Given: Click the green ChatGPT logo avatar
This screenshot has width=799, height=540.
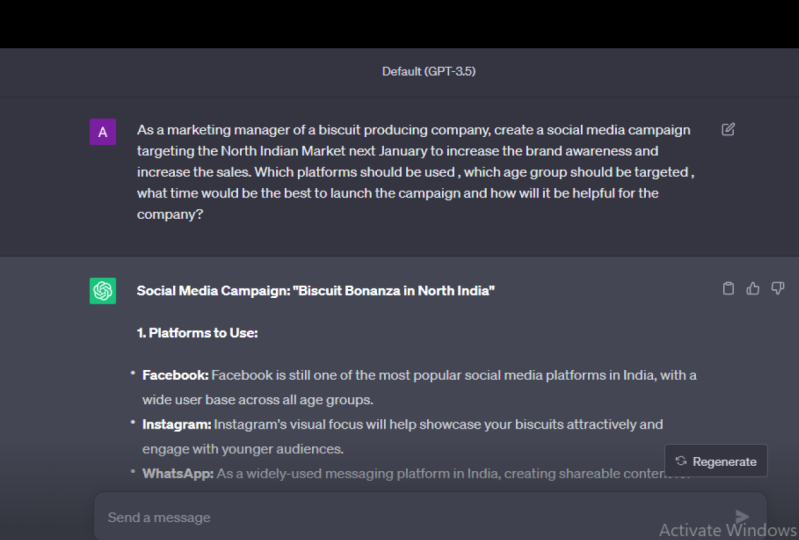Looking at the screenshot, I should pos(103,291).
